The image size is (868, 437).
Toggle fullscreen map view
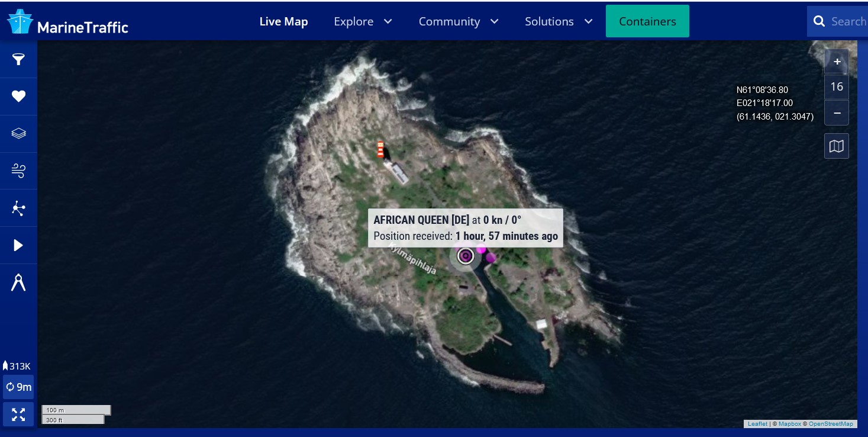click(18, 414)
